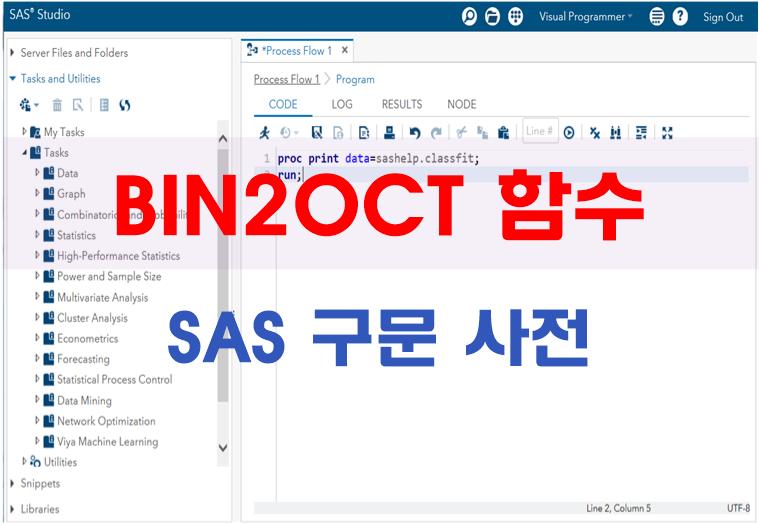Expand the My Tasks folder
The height and width of the screenshot is (524, 759).
point(24,131)
